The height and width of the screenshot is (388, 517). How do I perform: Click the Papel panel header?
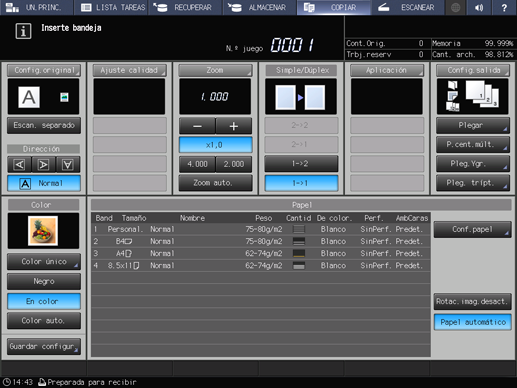coord(301,205)
